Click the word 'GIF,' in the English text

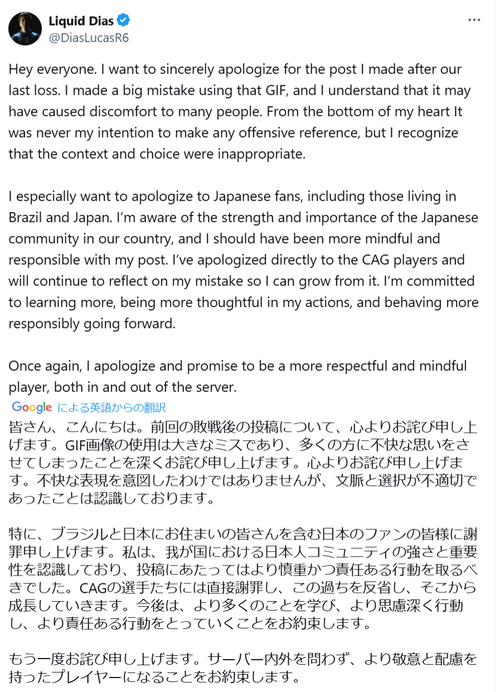coord(277,90)
